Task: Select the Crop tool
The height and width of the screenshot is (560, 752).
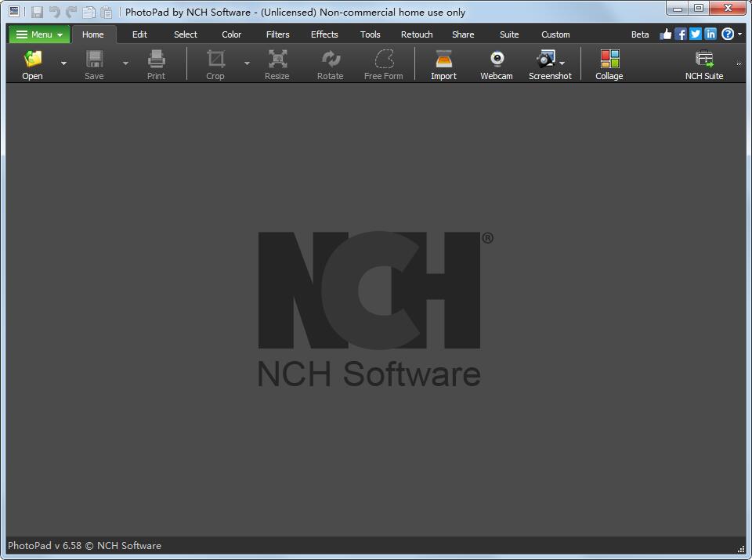Action: 215,65
